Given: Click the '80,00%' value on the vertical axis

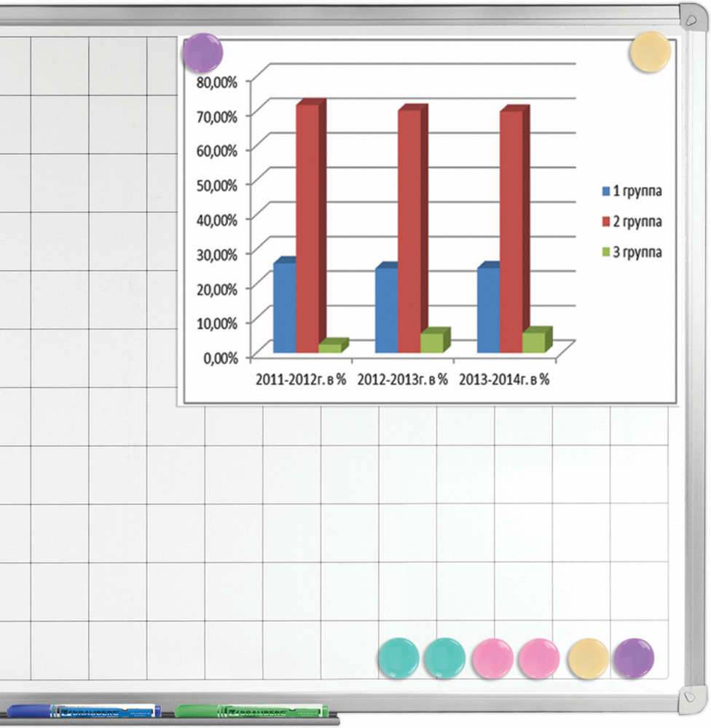Looking at the screenshot, I should (x=217, y=81).
